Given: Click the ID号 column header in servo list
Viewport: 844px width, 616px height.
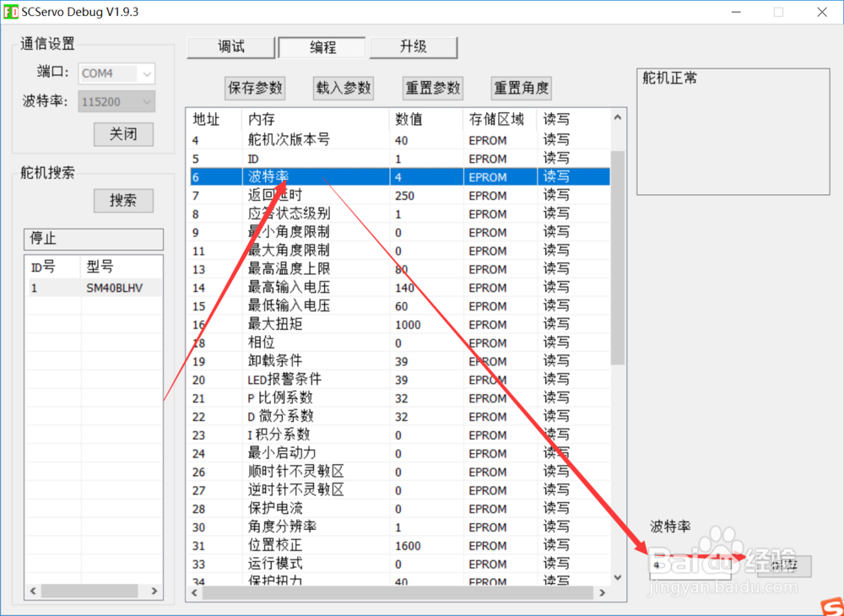Looking at the screenshot, I should (x=54, y=267).
